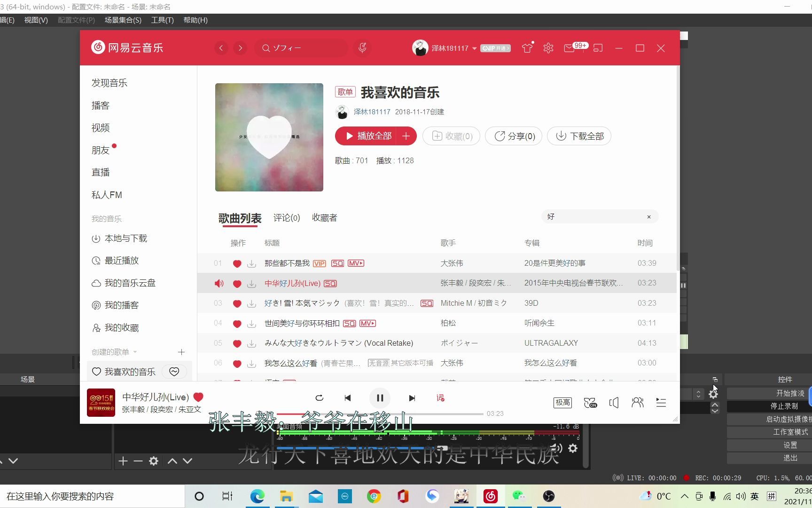The width and height of the screenshot is (812, 508).
Task: Toggle like on 我怎么这么好看
Action: (x=237, y=364)
